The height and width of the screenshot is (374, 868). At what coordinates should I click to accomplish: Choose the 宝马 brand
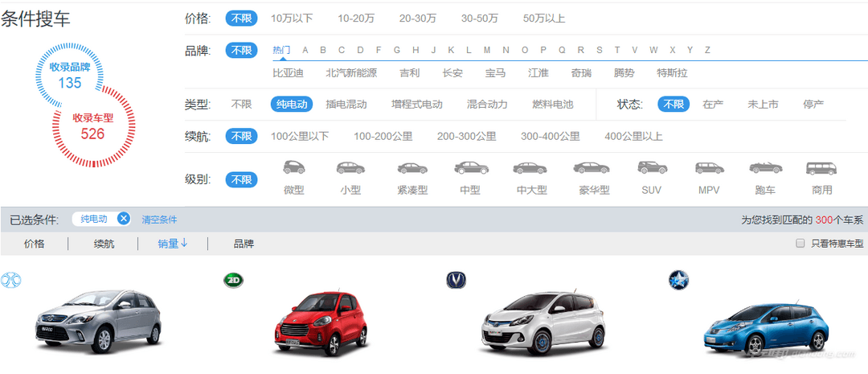click(495, 73)
